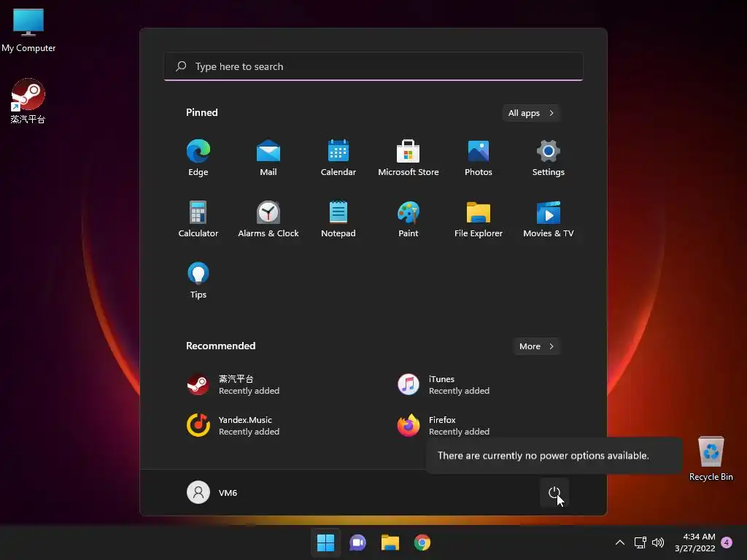Click the no power options available tooltip

pos(554,456)
